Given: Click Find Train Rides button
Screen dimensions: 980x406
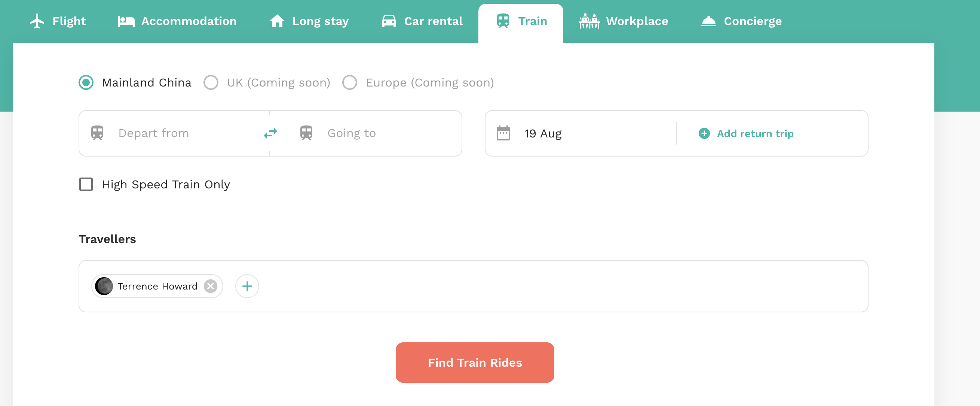Looking at the screenshot, I should pyautogui.click(x=474, y=362).
